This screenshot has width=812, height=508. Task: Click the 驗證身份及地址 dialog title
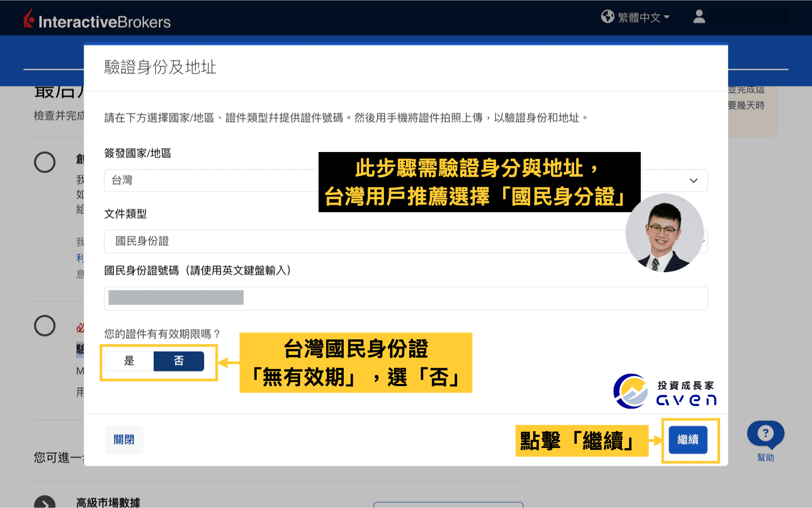pyautogui.click(x=160, y=68)
